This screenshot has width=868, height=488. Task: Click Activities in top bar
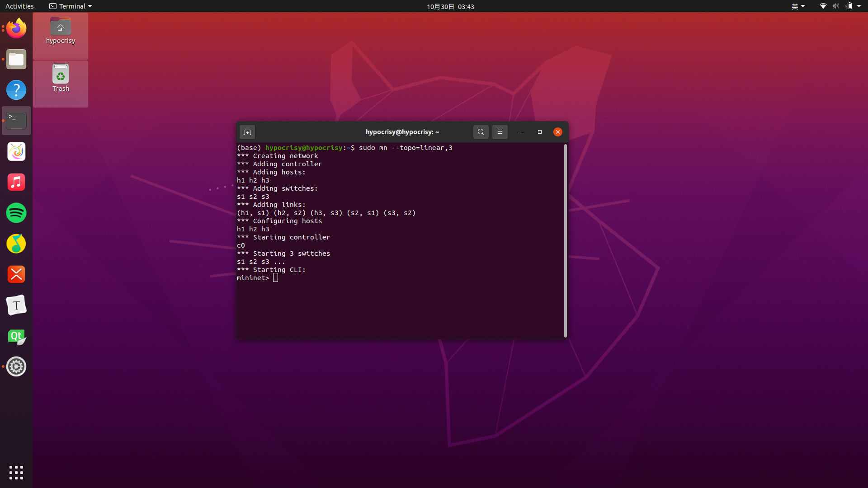pos(19,6)
